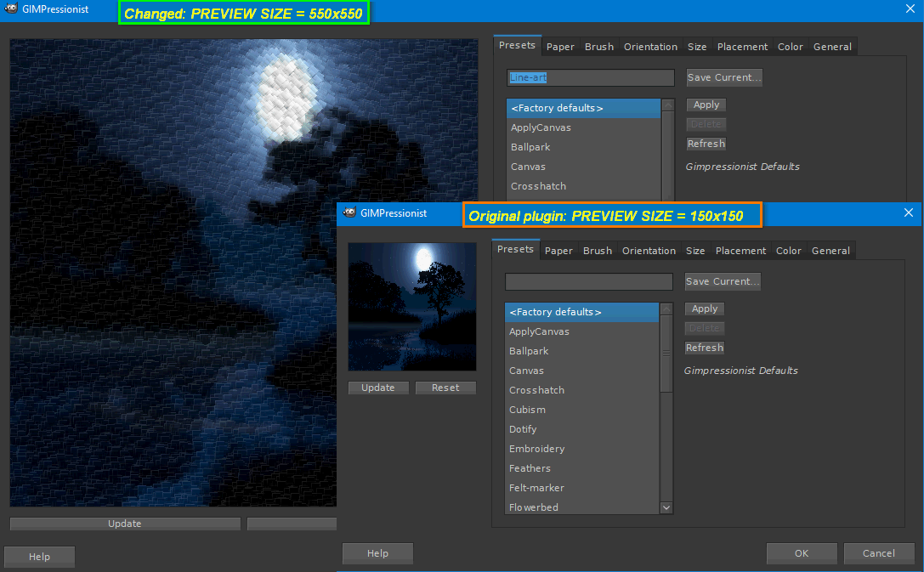Select Factory defaults in the back window list
The width and height of the screenshot is (924, 572).
[x=583, y=109]
